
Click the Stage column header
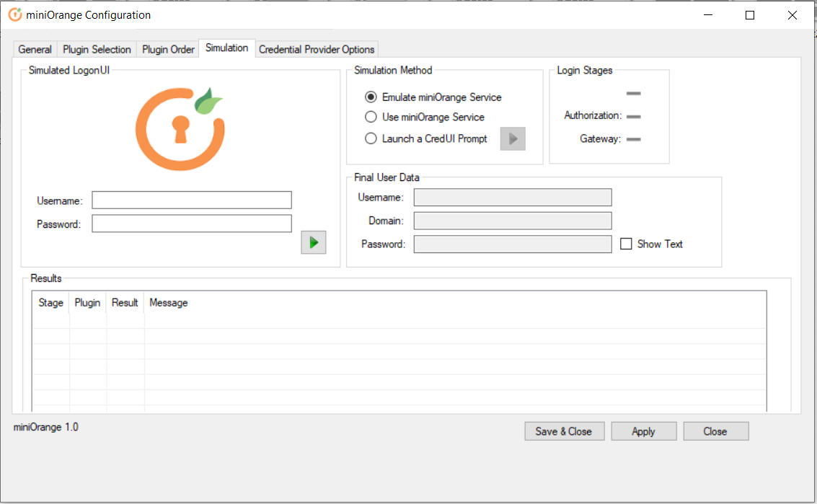[50, 303]
